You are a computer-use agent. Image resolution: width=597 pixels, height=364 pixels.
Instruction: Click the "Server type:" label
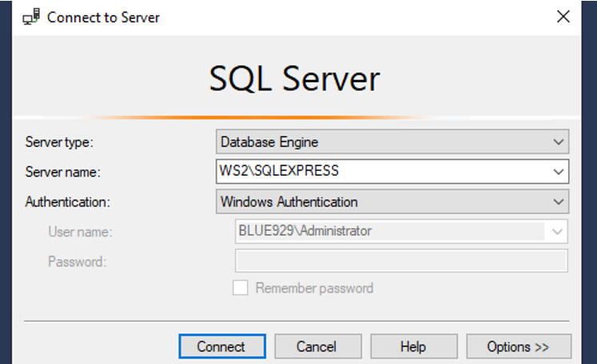(x=60, y=142)
